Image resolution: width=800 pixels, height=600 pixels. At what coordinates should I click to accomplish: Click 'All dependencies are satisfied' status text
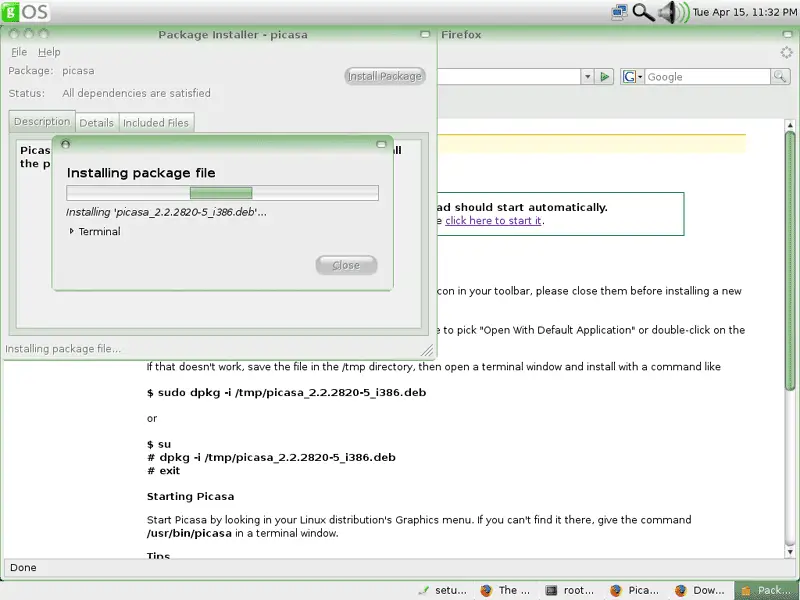pyautogui.click(x=136, y=93)
